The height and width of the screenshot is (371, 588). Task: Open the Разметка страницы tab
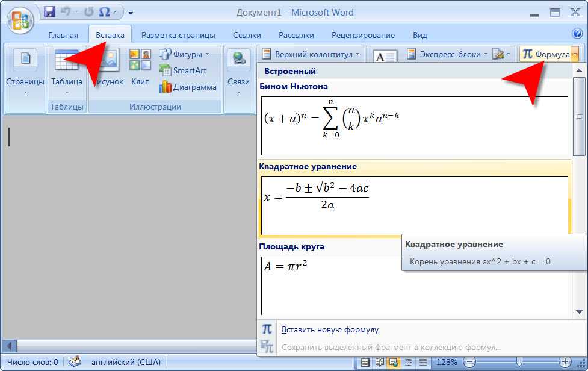click(x=178, y=35)
